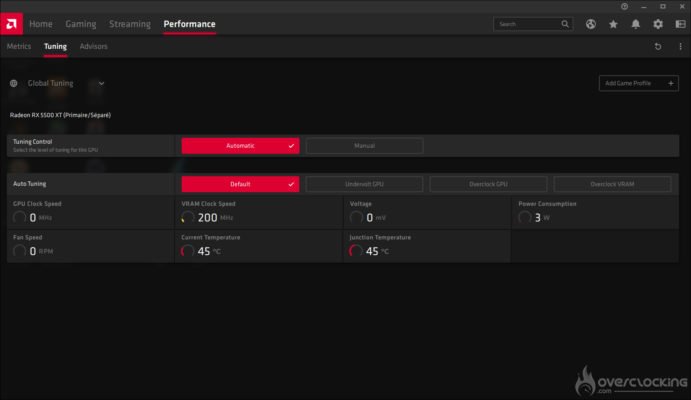Image resolution: width=691 pixels, height=400 pixels.
Task: Select Undervolt GPU option
Action: pos(364,184)
